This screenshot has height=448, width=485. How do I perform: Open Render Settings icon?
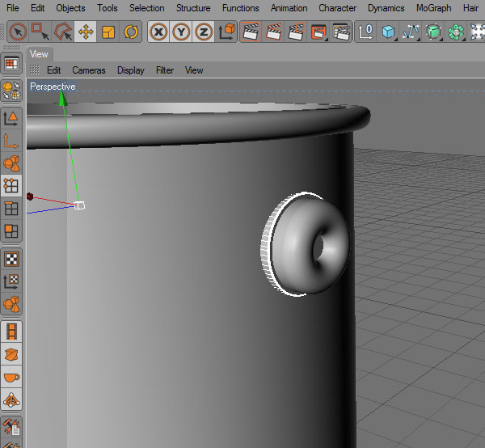click(341, 32)
